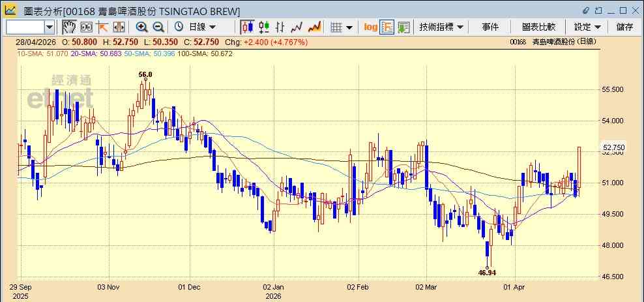This screenshot has height=302, width=644.
Task: Click the 54.000 price axis label
Action: tap(613, 121)
